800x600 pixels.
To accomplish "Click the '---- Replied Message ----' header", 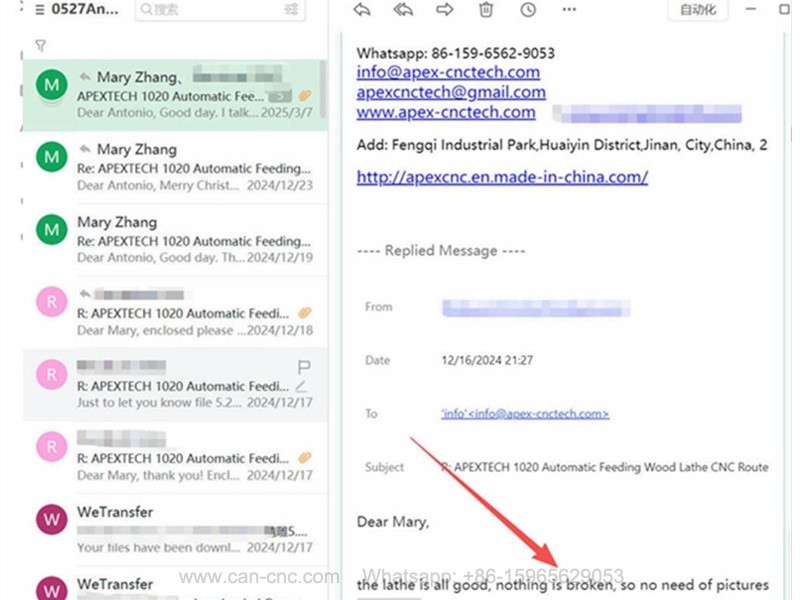I will tap(441, 251).
